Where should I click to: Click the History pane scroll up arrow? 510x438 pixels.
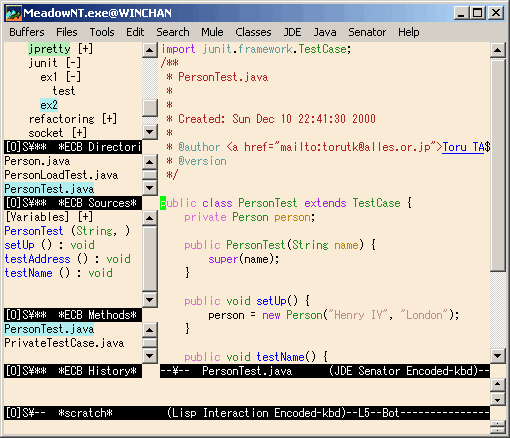tap(150, 330)
